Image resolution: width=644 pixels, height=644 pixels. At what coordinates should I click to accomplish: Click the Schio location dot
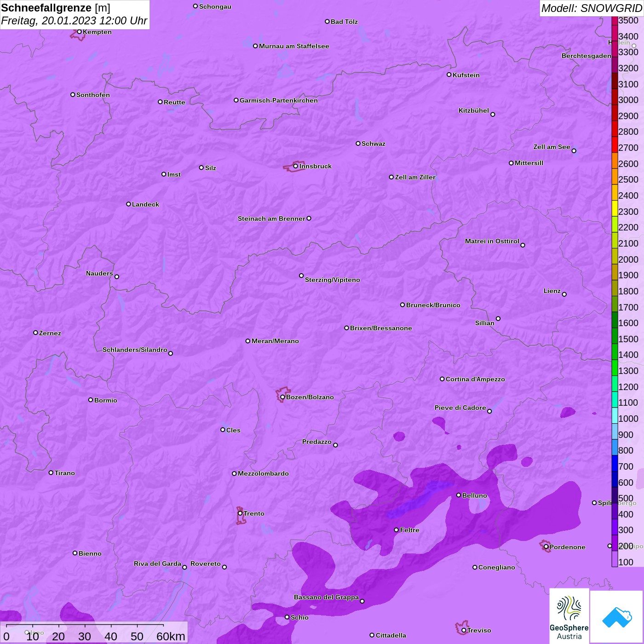tap(287, 617)
